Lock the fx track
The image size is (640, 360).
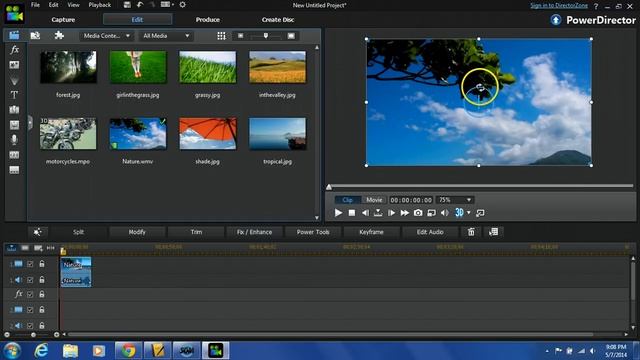pyautogui.click(x=42, y=294)
